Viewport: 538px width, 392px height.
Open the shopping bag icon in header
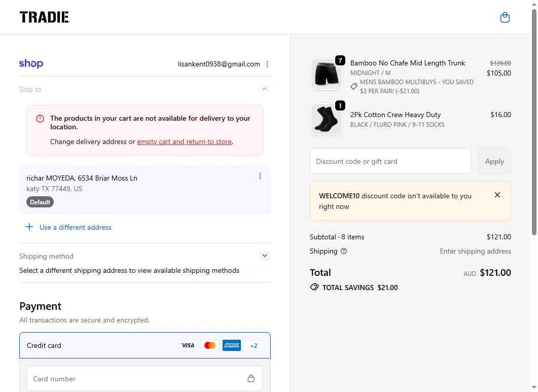(505, 17)
